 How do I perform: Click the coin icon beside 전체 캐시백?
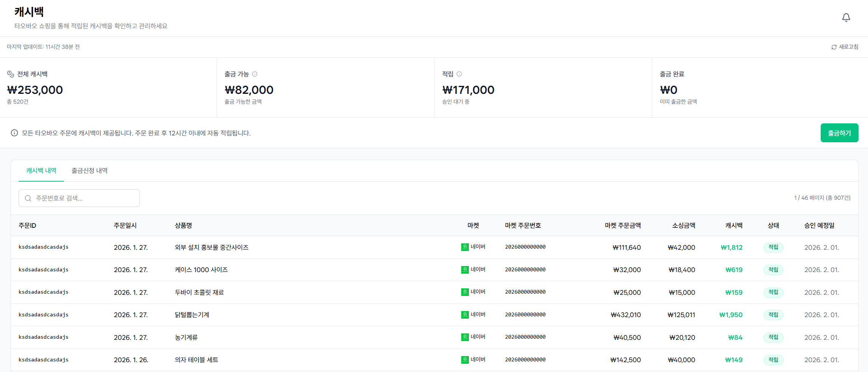pyautogui.click(x=11, y=74)
